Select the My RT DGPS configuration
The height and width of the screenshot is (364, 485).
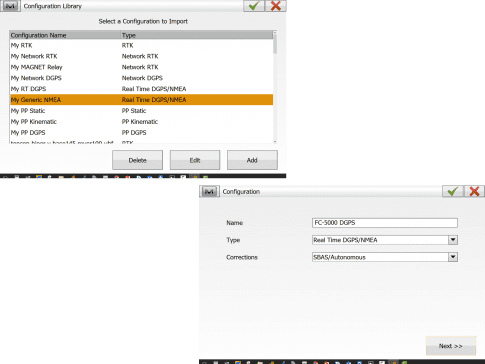141,89
